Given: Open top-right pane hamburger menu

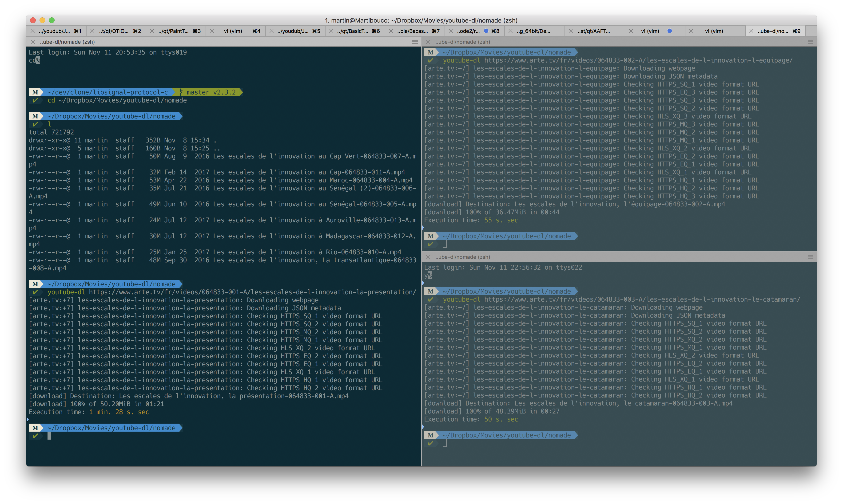Looking at the screenshot, I should 810,42.
